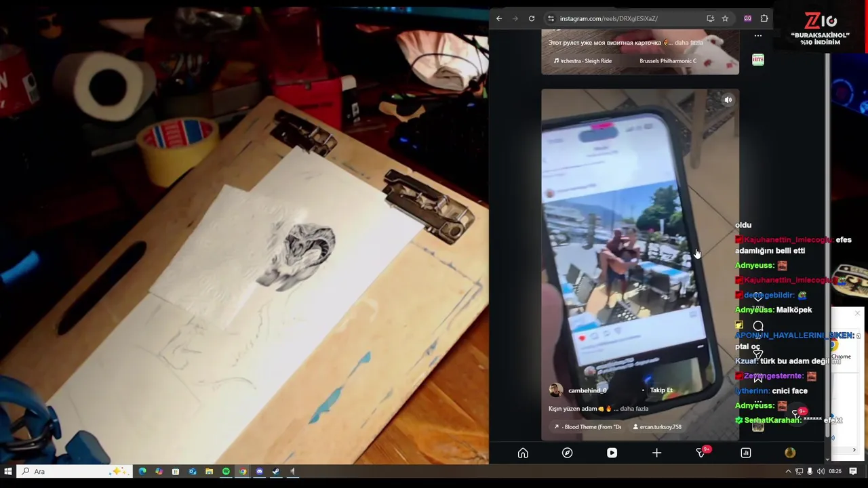868x488 pixels.
Task: Expand the Russian caption with daha fazla
Action: click(689, 43)
